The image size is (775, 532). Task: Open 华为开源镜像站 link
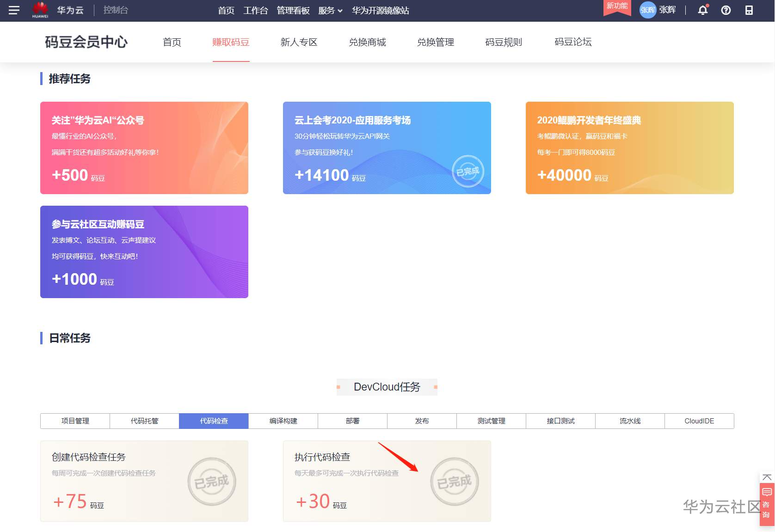point(380,10)
